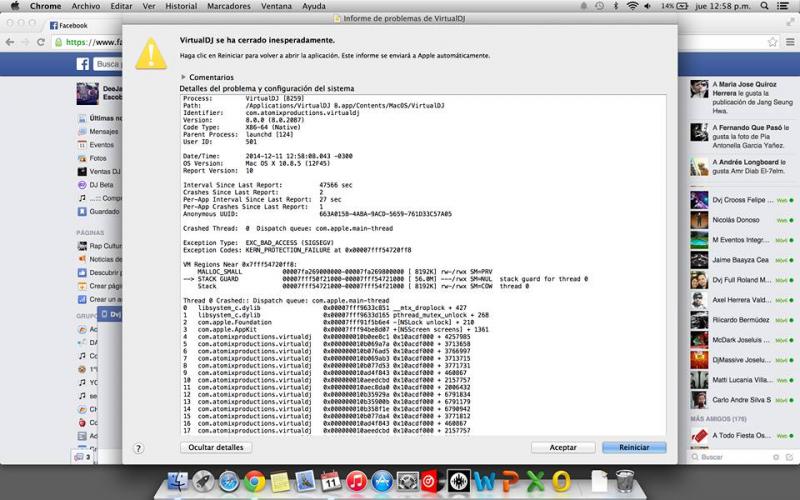Open Microsoft PowerPoint icon in Dock
The height and width of the screenshot is (500, 800).
tap(510, 481)
